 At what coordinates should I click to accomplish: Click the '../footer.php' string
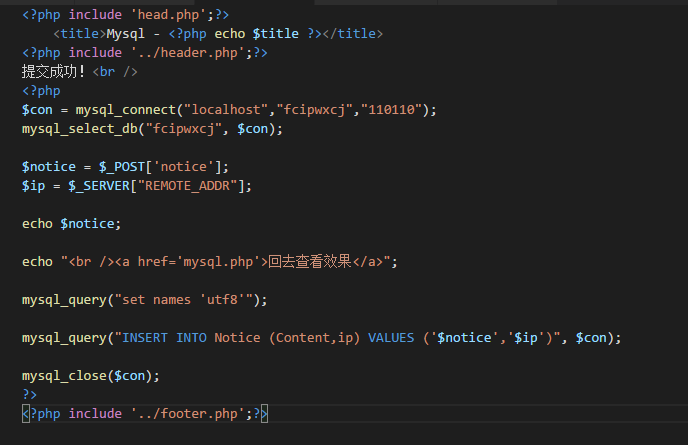[x=188, y=414]
